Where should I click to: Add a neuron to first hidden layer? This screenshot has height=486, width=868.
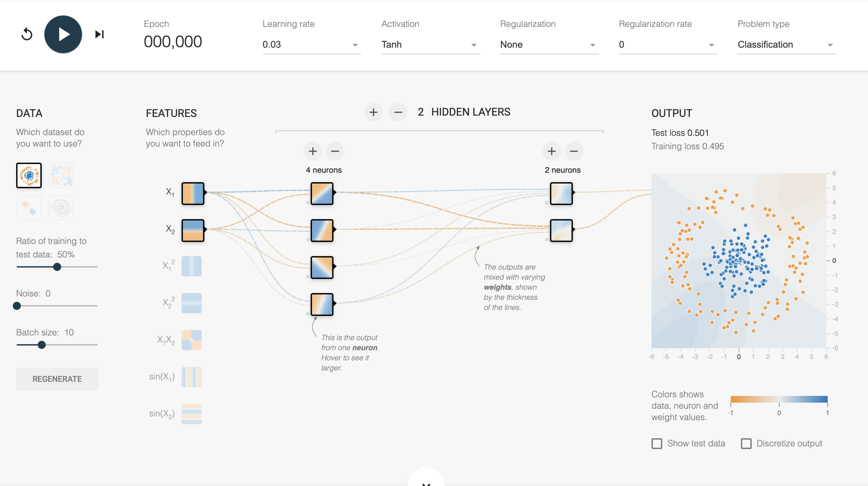(x=312, y=151)
